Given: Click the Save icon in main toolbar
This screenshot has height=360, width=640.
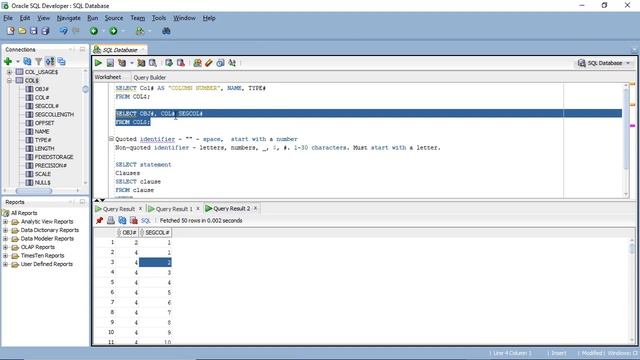Looking at the screenshot, I should (x=33, y=31).
